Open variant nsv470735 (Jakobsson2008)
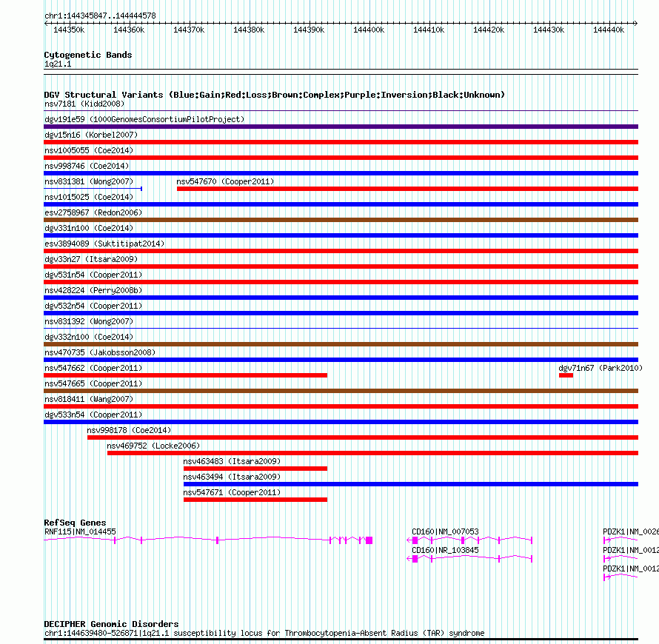The image size is (659, 644). coord(100,352)
